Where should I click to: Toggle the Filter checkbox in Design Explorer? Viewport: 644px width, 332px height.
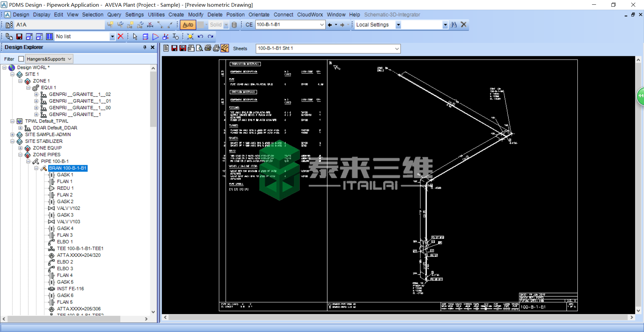21,59
